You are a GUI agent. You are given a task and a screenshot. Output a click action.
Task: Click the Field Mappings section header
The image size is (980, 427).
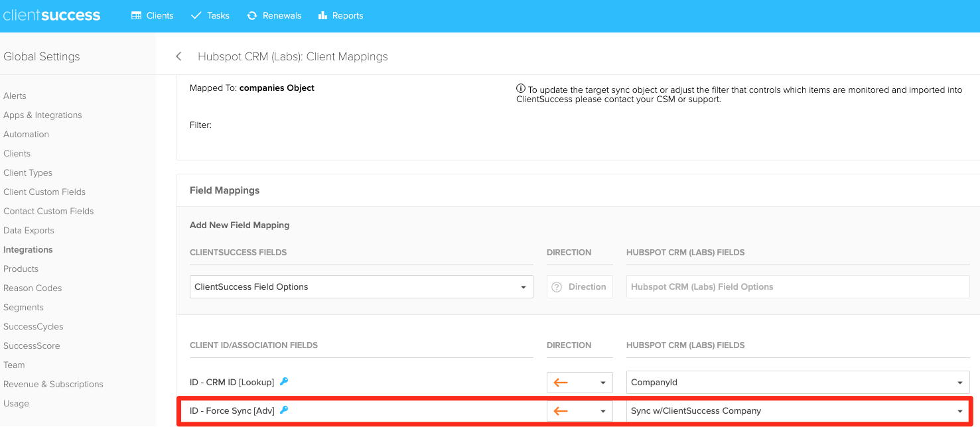pos(225,190)
